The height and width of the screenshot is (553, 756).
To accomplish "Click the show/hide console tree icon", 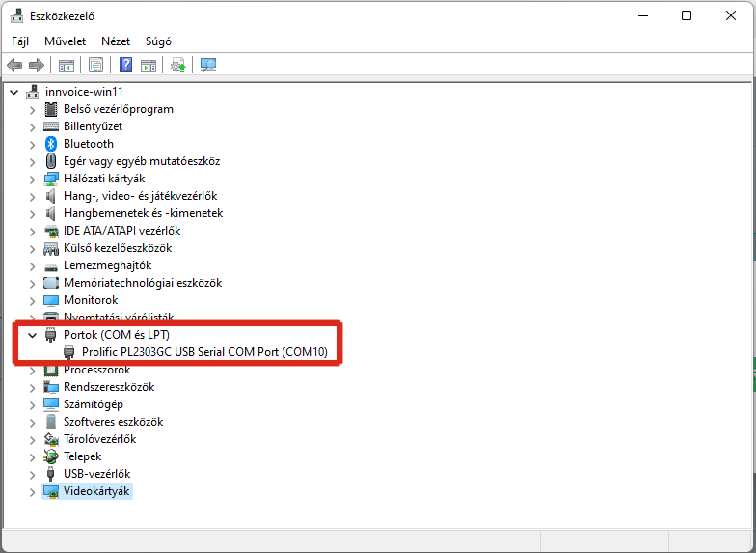I will click(67, 66).
